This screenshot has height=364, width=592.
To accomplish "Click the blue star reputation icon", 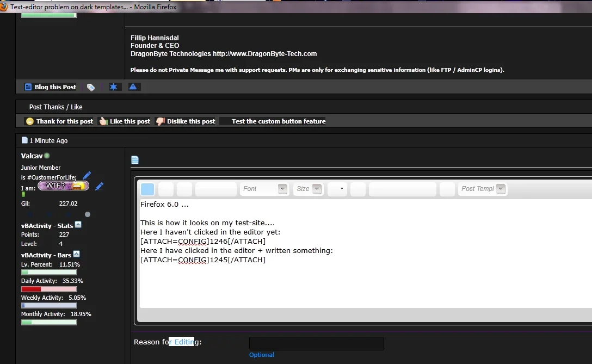I will coord(113,87).
